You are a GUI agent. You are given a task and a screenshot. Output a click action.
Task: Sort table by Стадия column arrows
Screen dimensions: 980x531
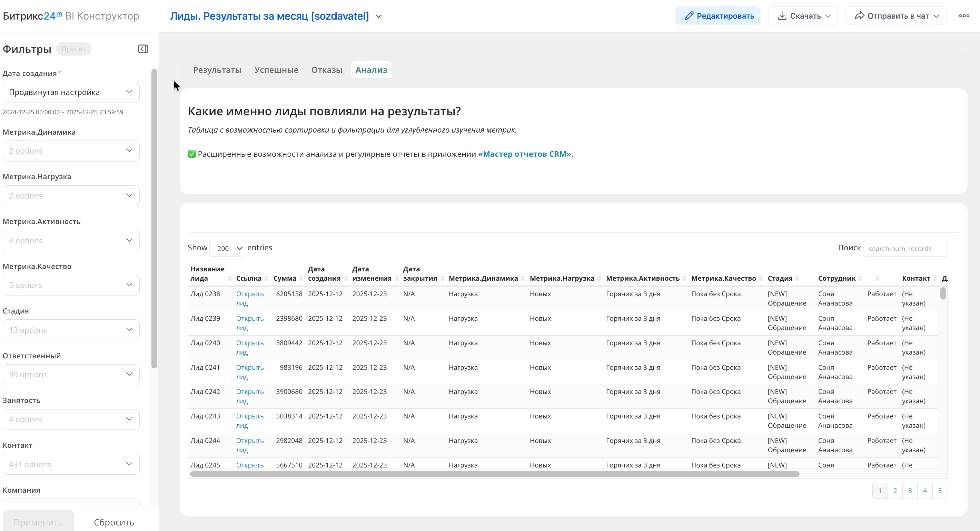click(797, 279)
